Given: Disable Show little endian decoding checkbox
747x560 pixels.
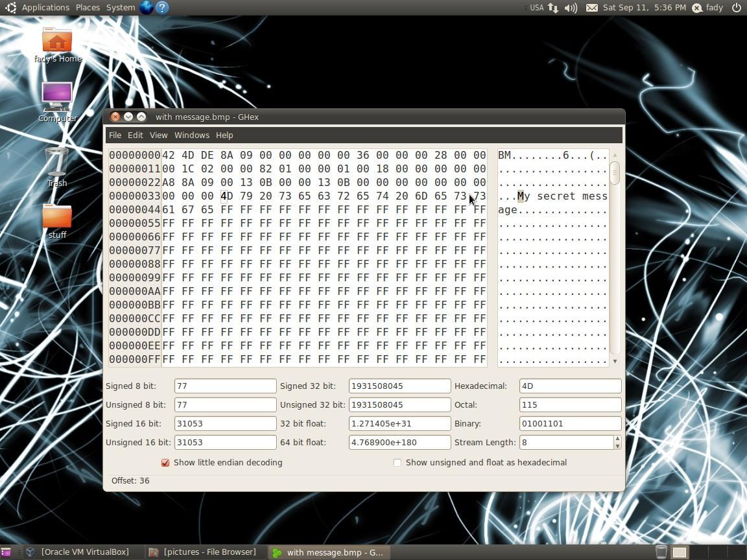Looking at the screenshot, I should click(165, 463).
